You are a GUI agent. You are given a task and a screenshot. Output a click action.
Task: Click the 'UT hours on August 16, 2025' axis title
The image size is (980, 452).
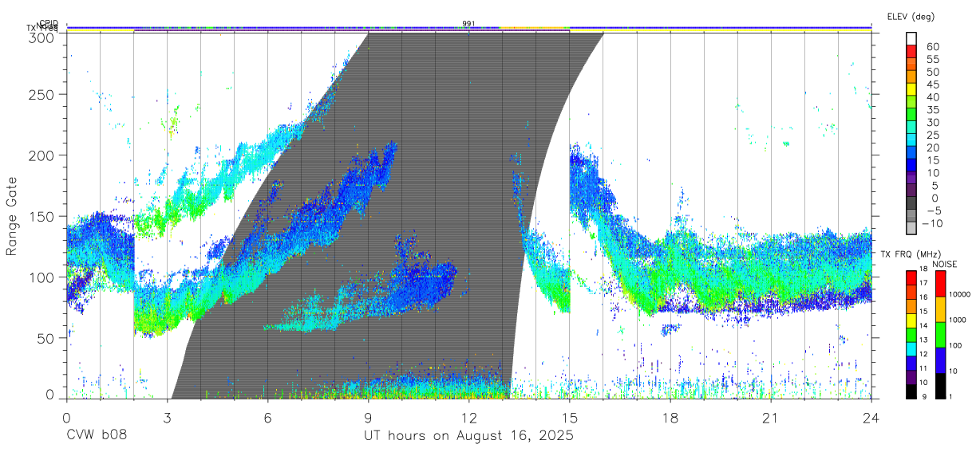click(x=469, y=436)
